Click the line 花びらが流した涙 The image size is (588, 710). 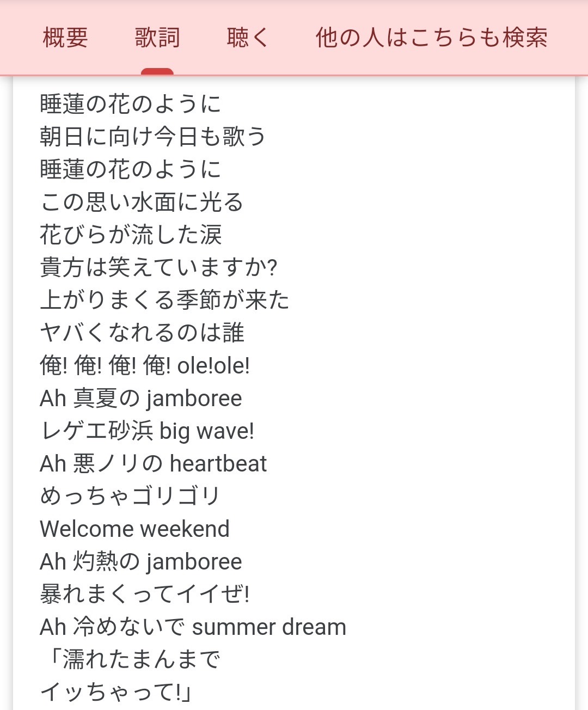pyautogui.click(x=131, y=235)
